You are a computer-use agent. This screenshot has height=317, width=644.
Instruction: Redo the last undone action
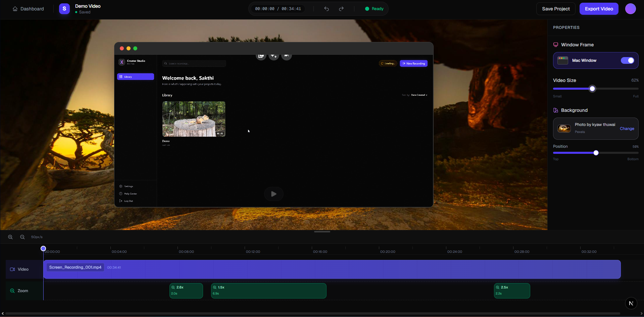click(341, 8)
